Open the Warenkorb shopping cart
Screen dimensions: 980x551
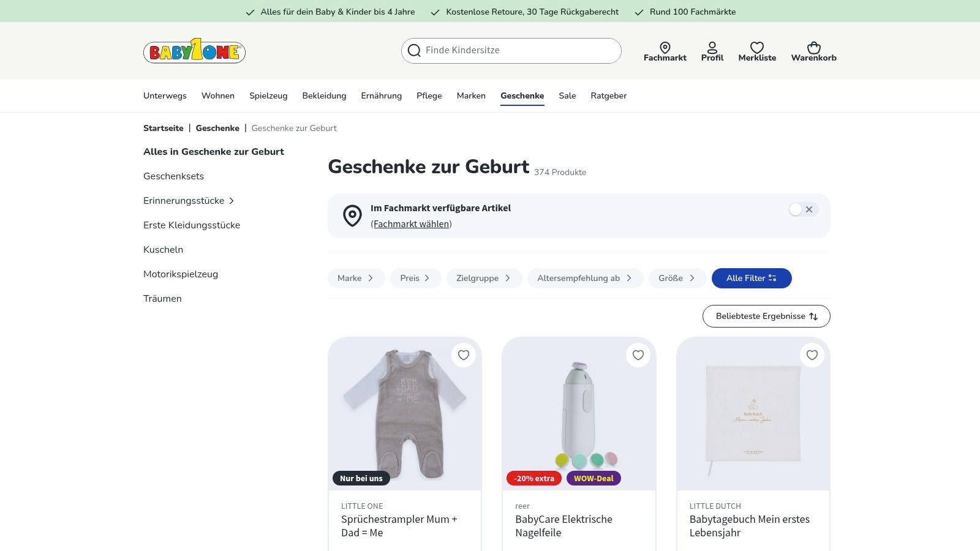click(813, 51)
